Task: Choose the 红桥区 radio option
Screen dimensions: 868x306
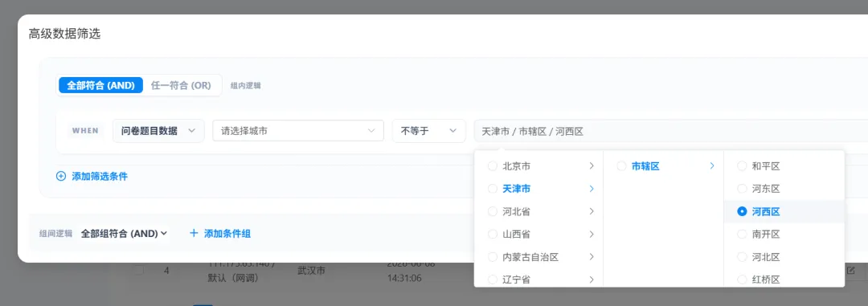Action: click(x=742, y=279)
